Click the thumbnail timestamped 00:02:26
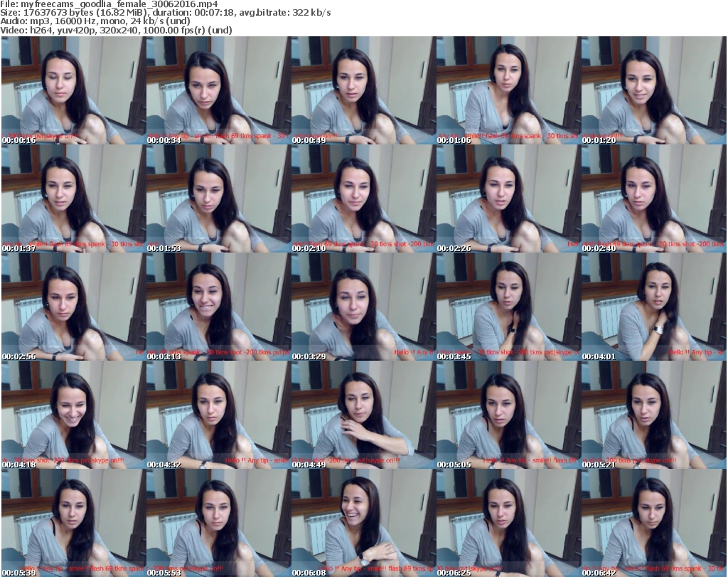 tap(509, 198)
